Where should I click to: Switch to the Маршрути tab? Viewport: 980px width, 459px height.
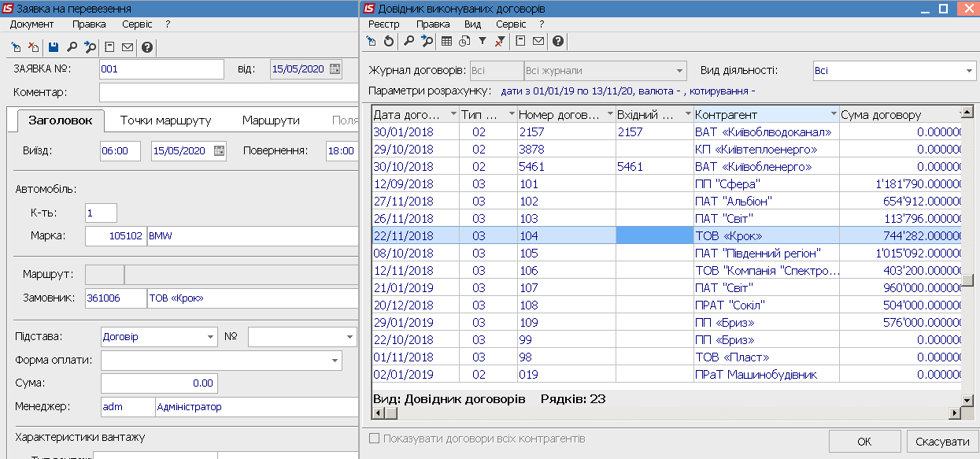(271, 120)
